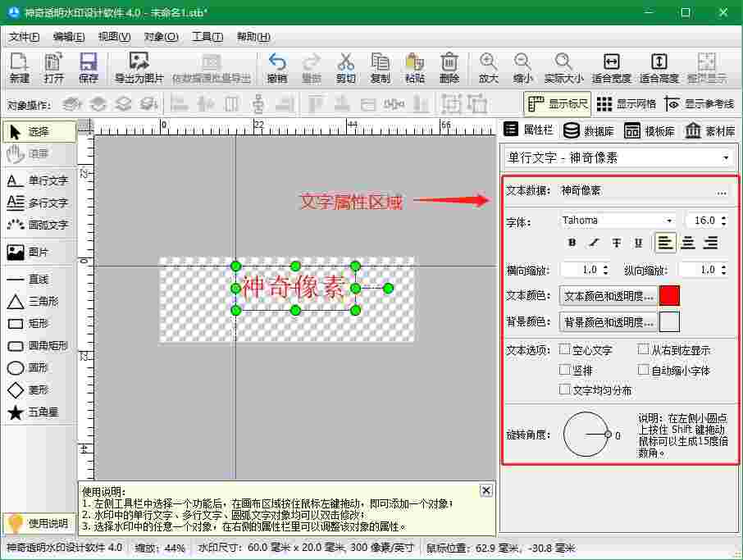
Task: Click the rotation angle circle control
Action: pos(587,433)
